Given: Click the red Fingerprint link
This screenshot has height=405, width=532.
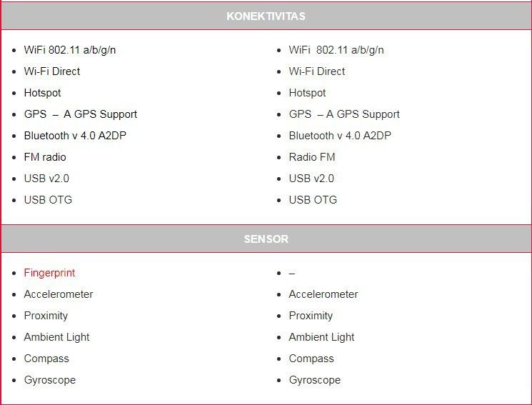Looking at the screenshot, I should point(49,273).
